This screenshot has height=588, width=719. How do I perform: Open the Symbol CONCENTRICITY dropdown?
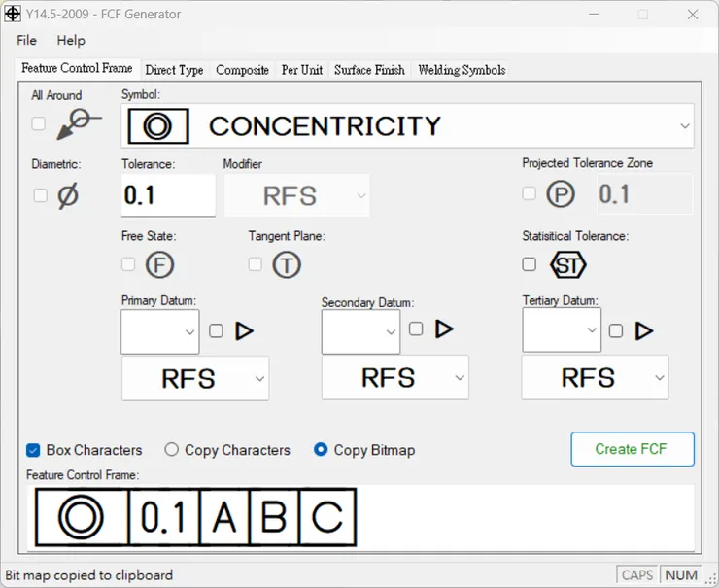pos(685,126)
